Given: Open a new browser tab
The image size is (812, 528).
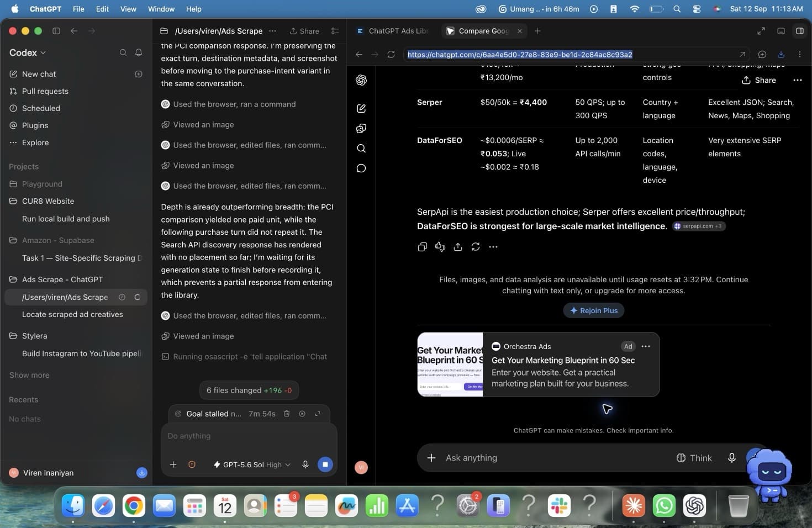Looking at the screenshot, I should click(x=537, y=31).
